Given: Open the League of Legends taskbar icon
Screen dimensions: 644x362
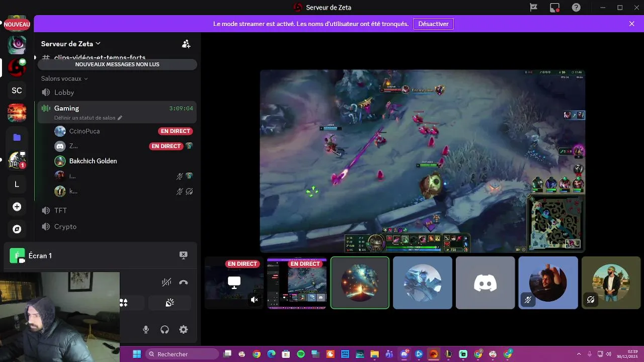Looking at the screenshot, I should pos(448,354).
